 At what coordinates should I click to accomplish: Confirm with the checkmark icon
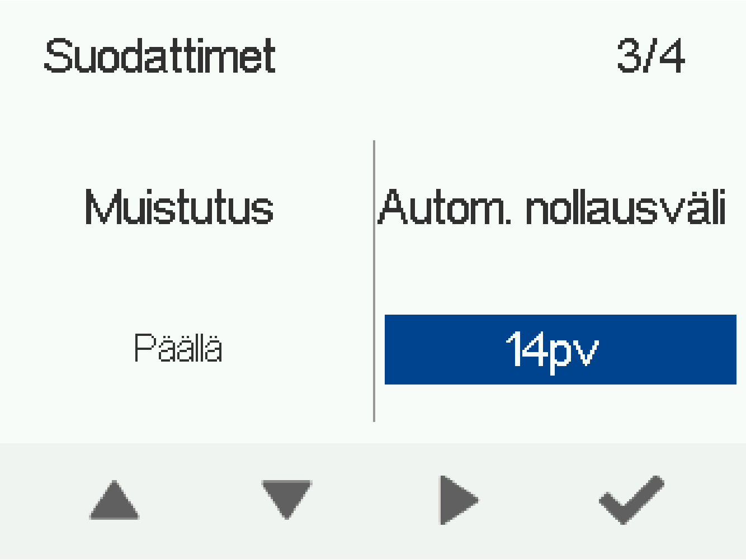point(631,499)
